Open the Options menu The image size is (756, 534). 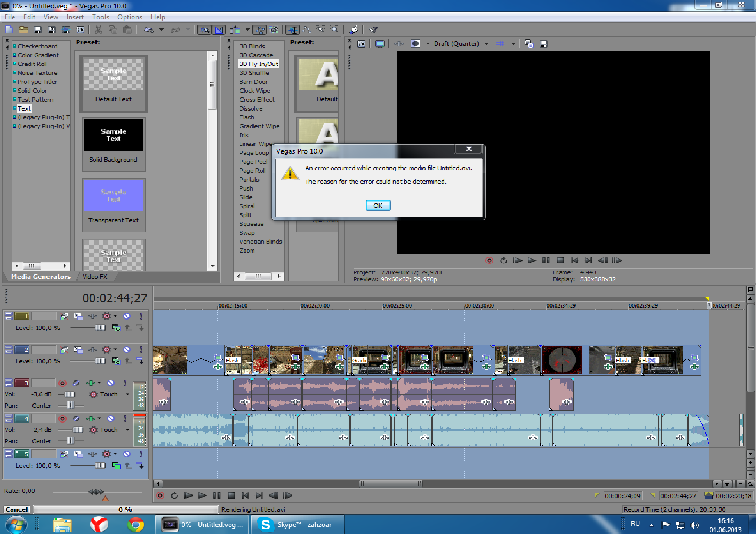130,17
